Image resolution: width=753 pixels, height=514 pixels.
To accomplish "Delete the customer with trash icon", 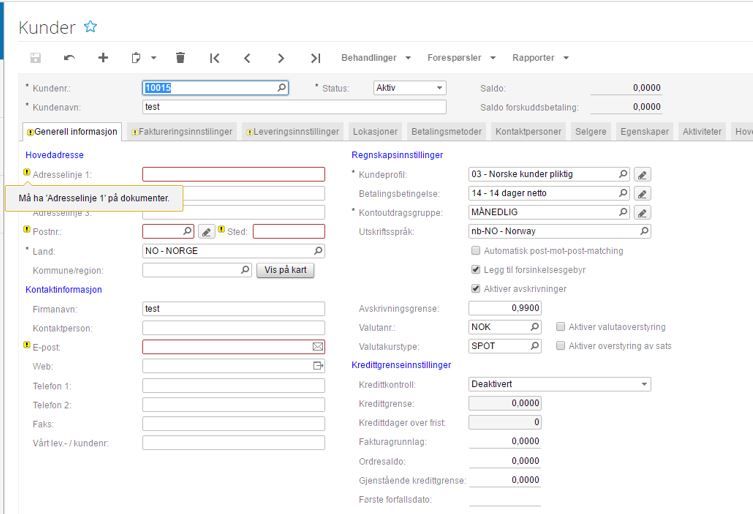I will click(181, 58).
